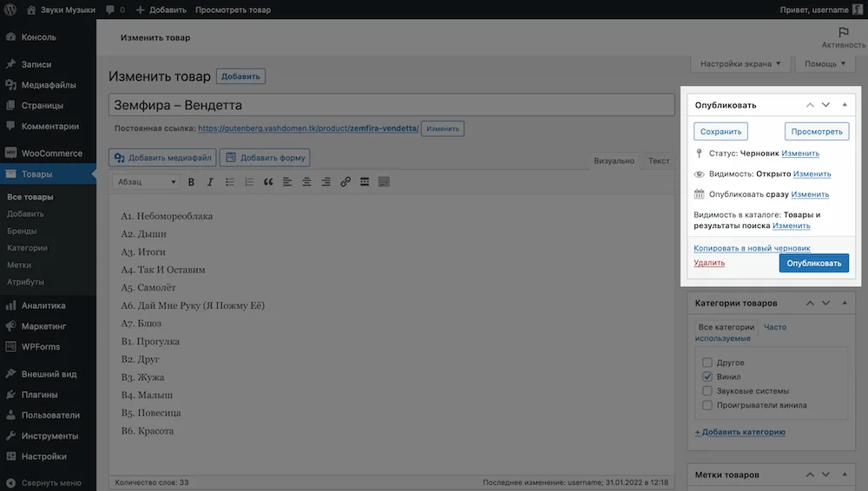Expand the Настройки экрана panel
868x491 pixels.
(x=740, y=63)
